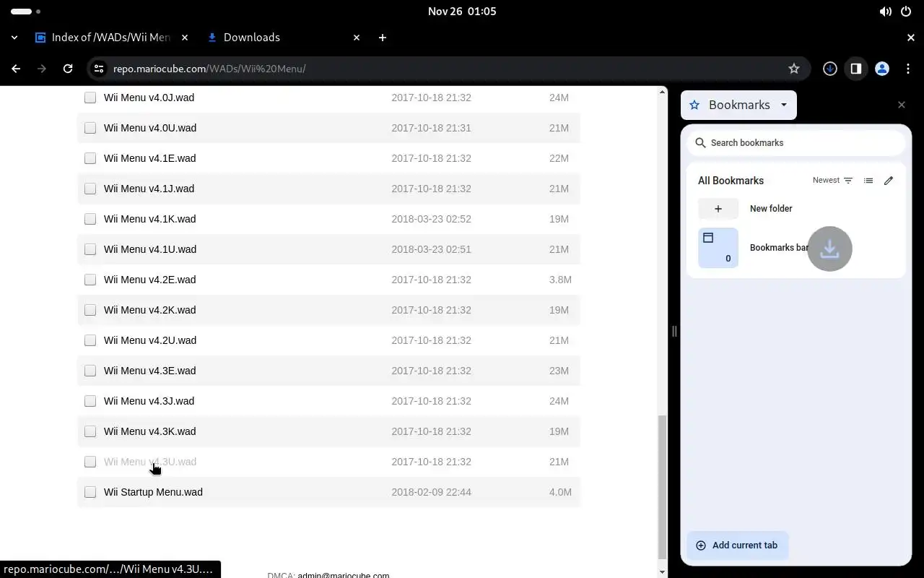Check the Wii Menu v4.0J.wad box

pos(90,98)
